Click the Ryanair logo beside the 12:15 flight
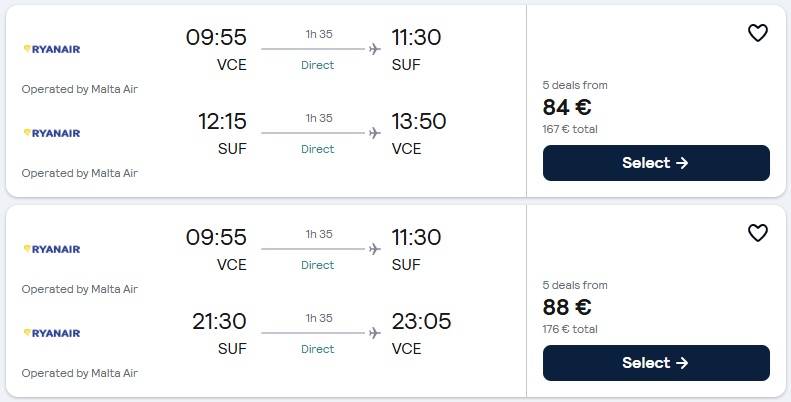791x402 pixels. pyautogui.click(x=52, y=133)
